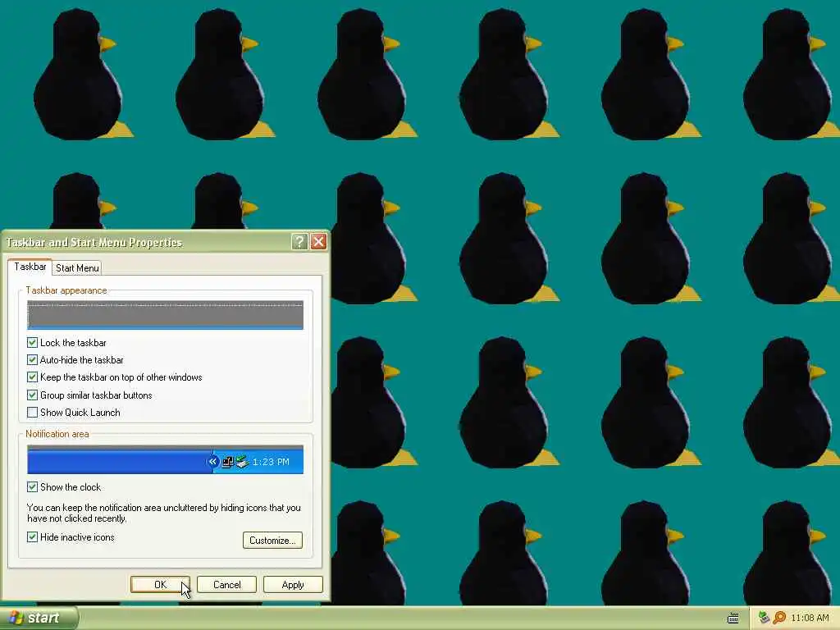Click the Notification area group label
Image resolution: width=840 pixels, height=630 pixels.
click(57, 434)
